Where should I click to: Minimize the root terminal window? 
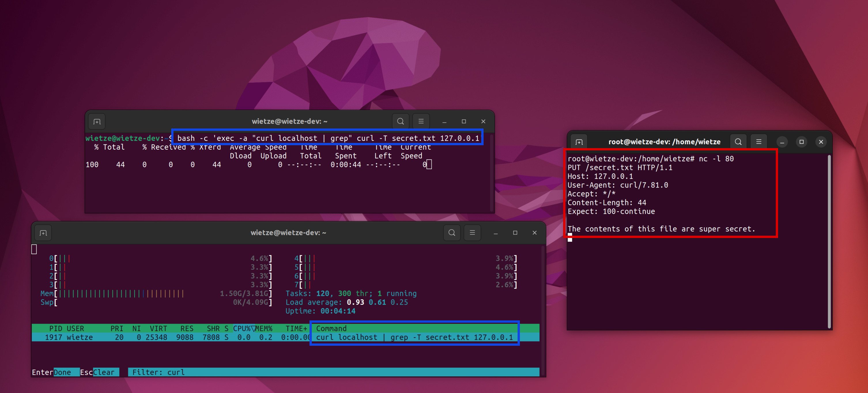[x=782, y=142]
